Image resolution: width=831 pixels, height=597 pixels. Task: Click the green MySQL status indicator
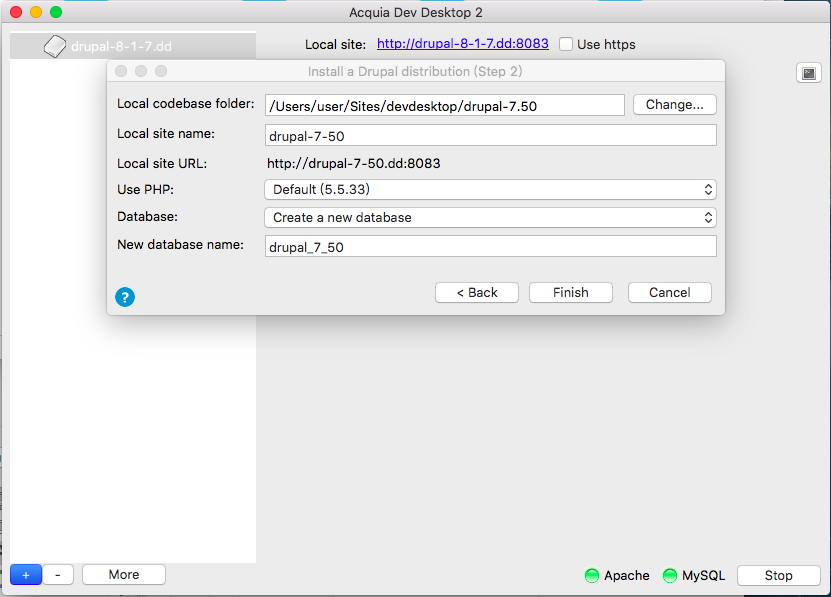670,575
